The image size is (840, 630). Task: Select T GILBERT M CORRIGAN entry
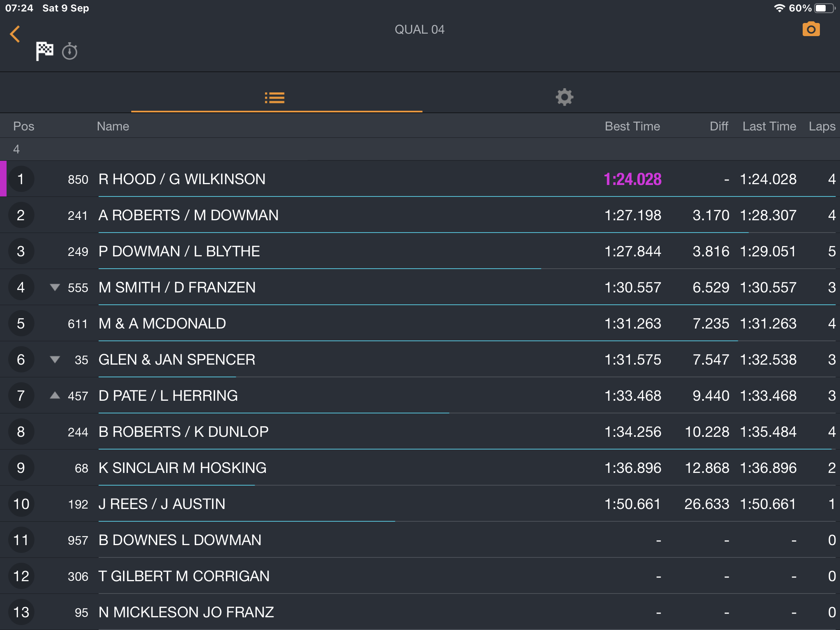[420, 576]
